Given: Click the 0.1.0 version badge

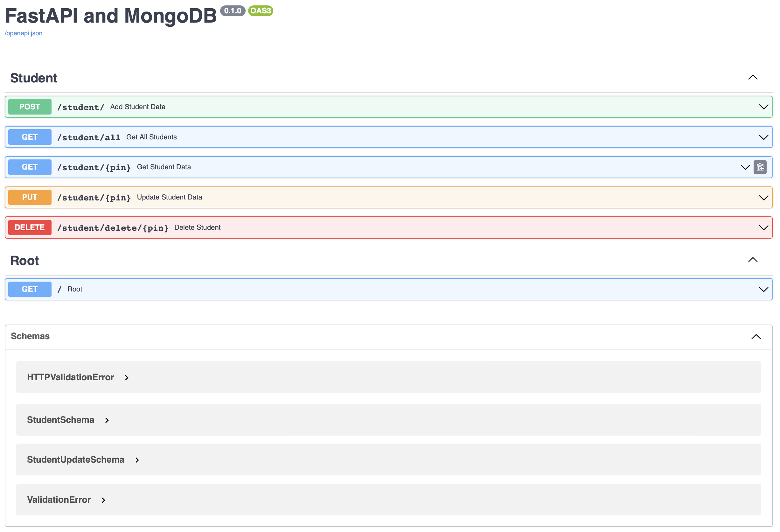Looking at the screenshot, I should tap(233, 11).
